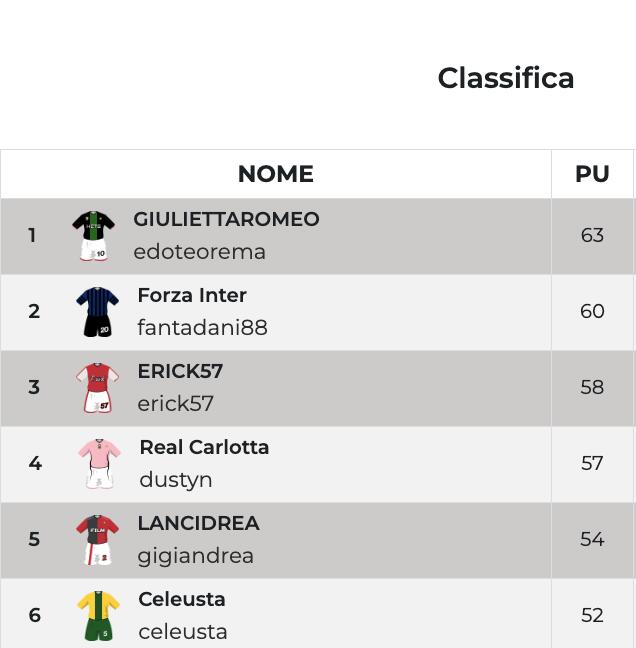Click Forza Inter's blue striped jersey icon

[97, 312]
